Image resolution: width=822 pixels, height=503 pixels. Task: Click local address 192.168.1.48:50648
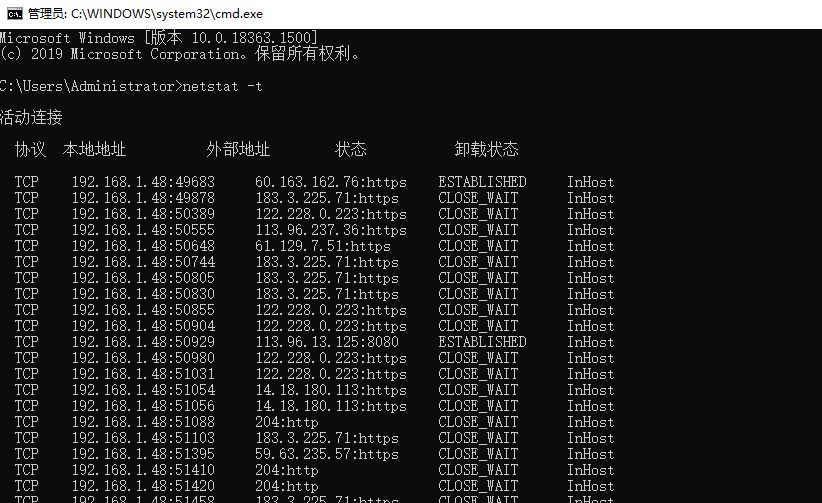[x=143, y=246]
